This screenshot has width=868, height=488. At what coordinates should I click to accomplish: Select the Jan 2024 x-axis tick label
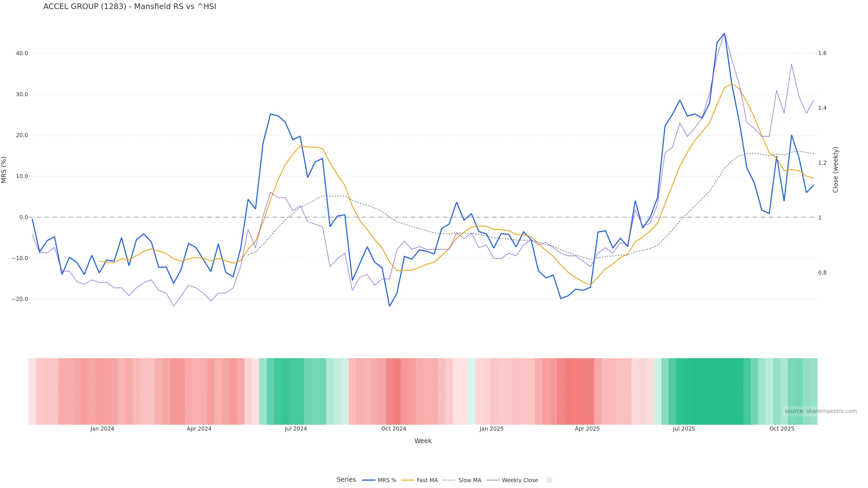(102, 429)
